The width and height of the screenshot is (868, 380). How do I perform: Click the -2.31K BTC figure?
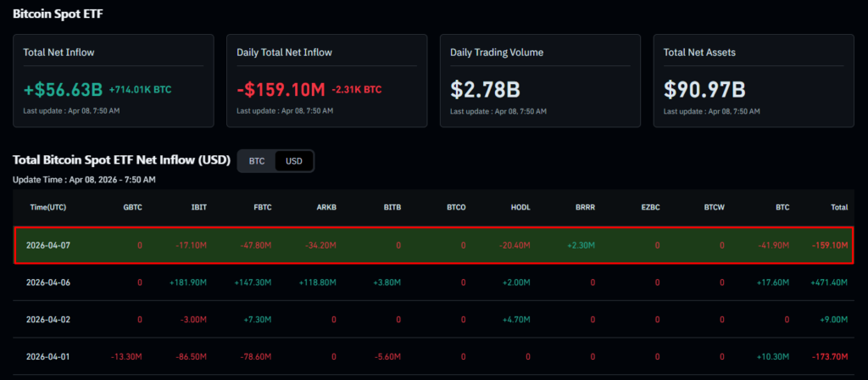tap(357, 90)
